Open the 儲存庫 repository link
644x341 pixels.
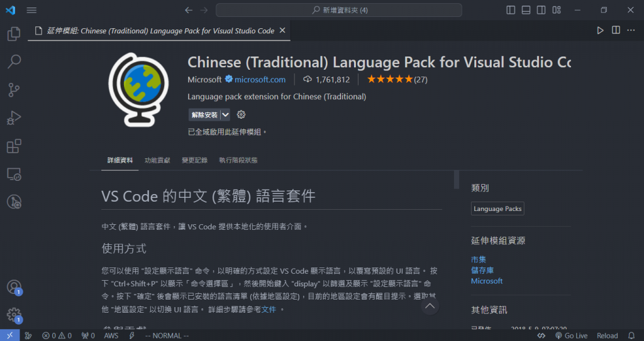click(482, 271)
